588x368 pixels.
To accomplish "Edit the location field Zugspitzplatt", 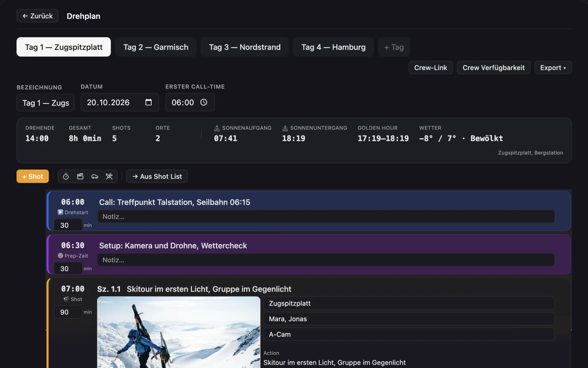I will point(409,303).
